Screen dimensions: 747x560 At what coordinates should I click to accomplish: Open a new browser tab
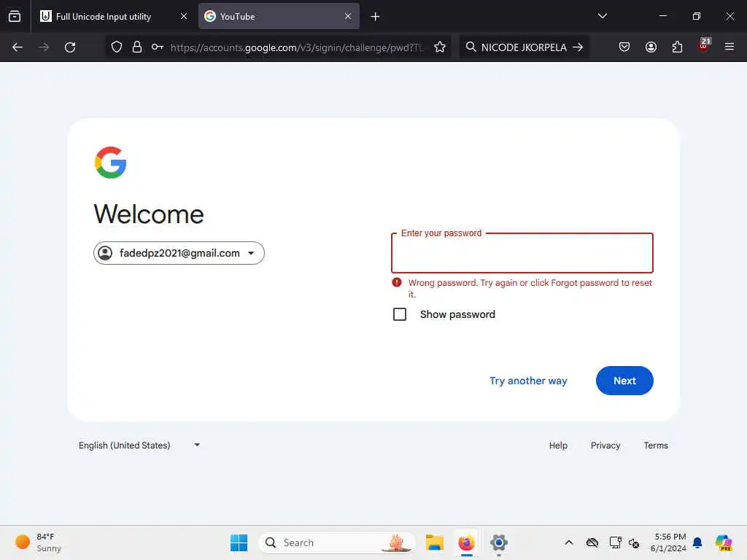[375, 17]
